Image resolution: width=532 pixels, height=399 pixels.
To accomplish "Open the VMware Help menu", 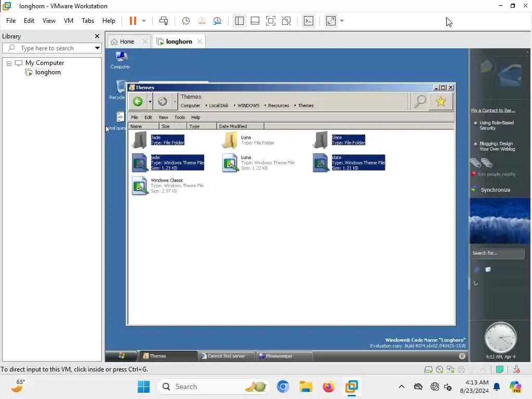I will pos(109,21).
